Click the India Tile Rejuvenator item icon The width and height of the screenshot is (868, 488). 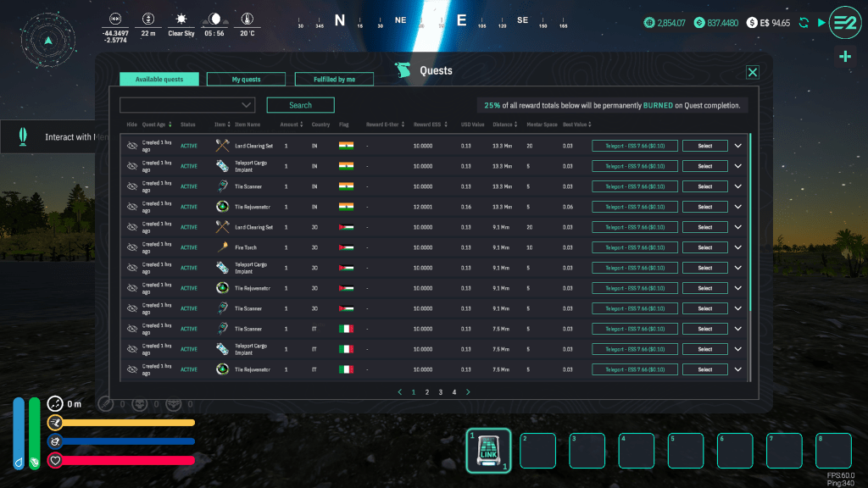coord(223,207)
